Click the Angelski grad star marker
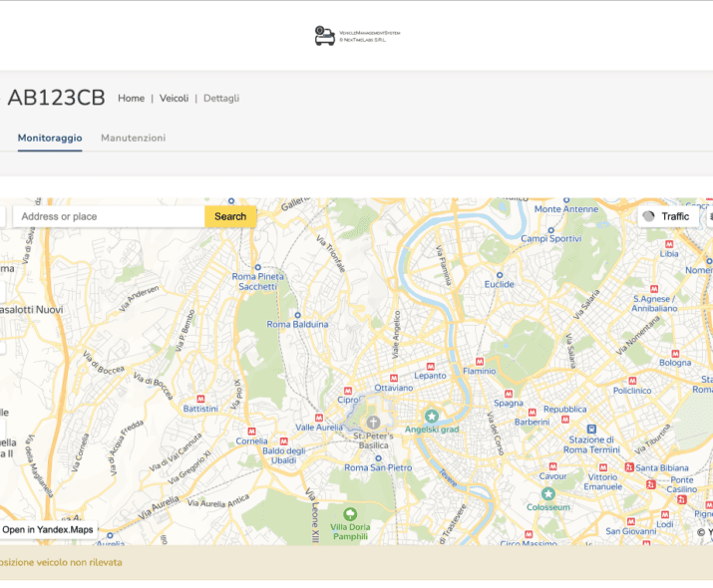Viewport: 713px width, 588px height. pos(432,416)
